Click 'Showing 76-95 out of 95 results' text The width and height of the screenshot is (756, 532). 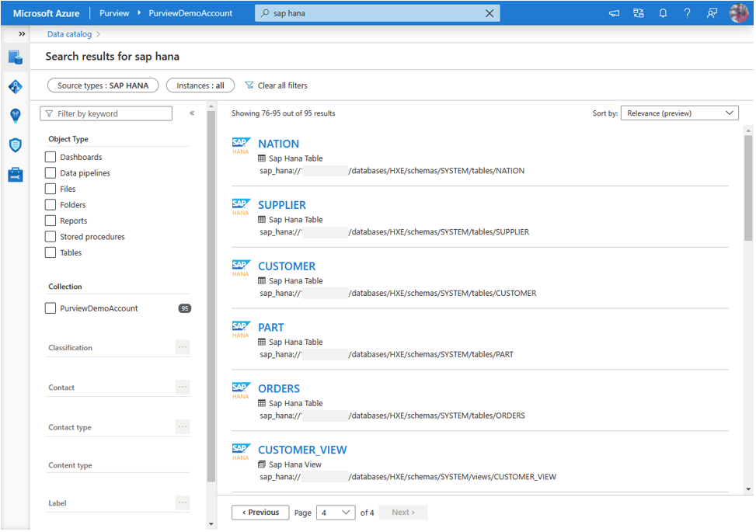tap(283, 113)
